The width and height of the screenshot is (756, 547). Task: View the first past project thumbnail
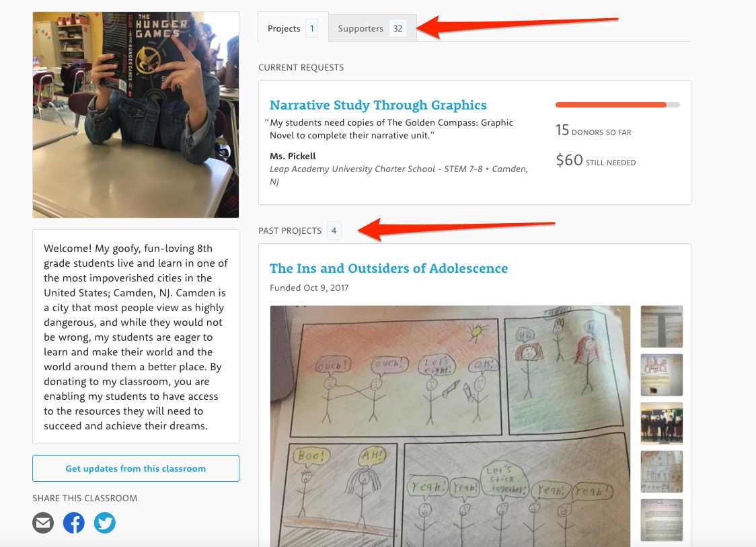pyautogui.click(x=662, y=326)
